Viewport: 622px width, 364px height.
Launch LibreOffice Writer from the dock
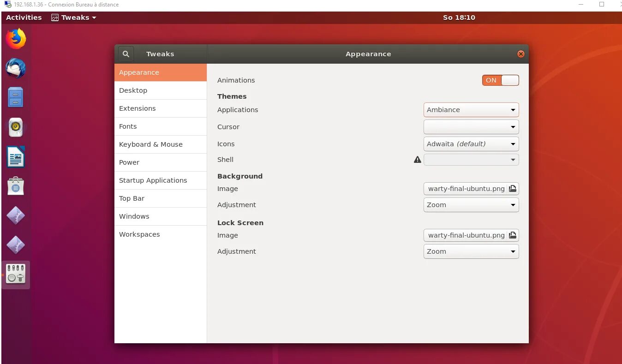tap(16, 157)
